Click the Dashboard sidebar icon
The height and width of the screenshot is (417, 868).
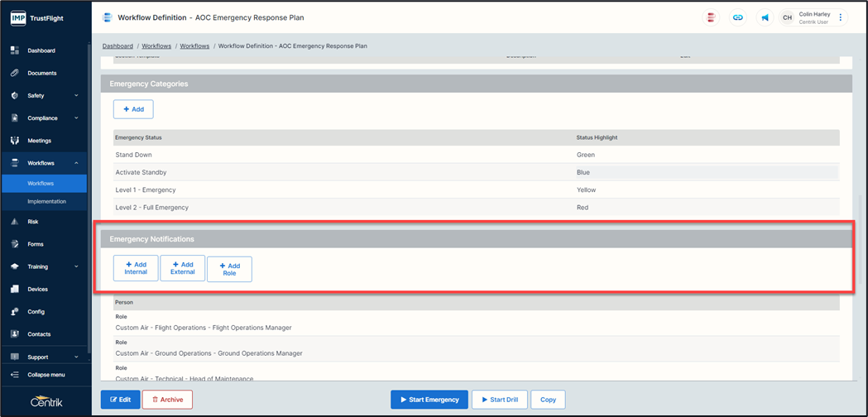[15, 50]
